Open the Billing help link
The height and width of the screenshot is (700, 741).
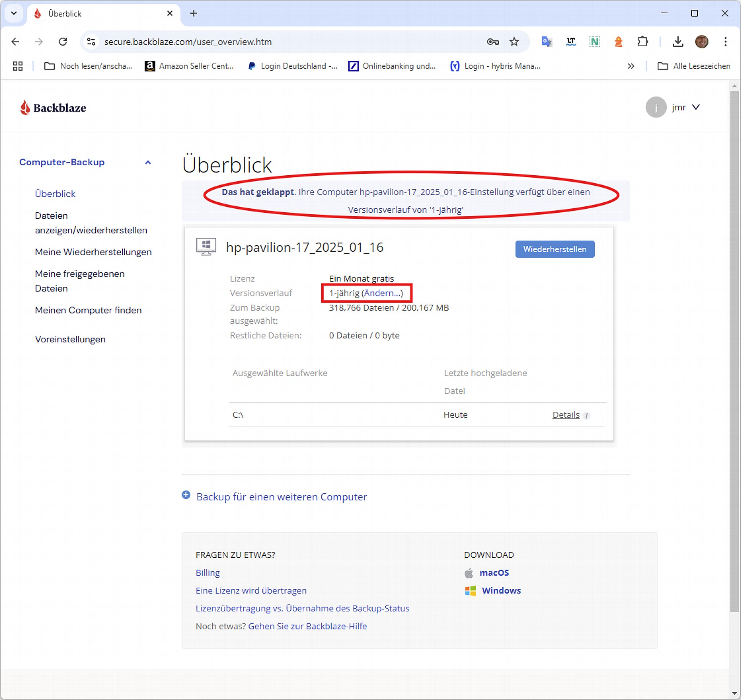[x=208, y=573]
